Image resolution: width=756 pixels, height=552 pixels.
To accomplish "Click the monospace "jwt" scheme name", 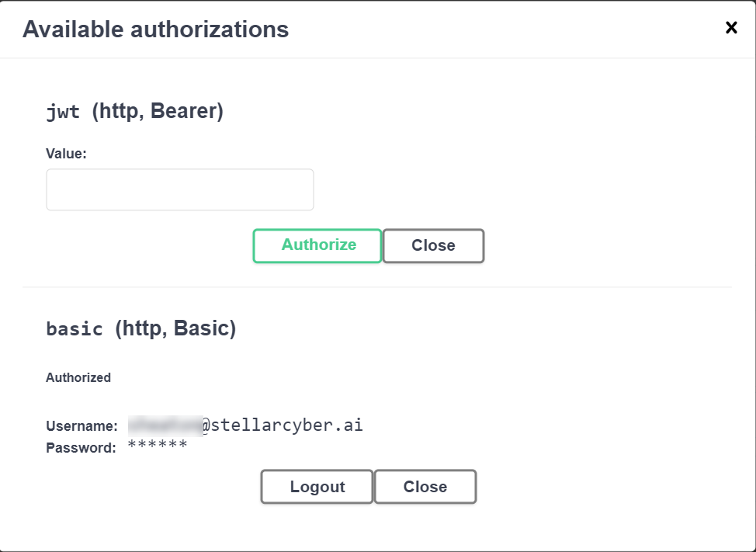I will [63, 112].
